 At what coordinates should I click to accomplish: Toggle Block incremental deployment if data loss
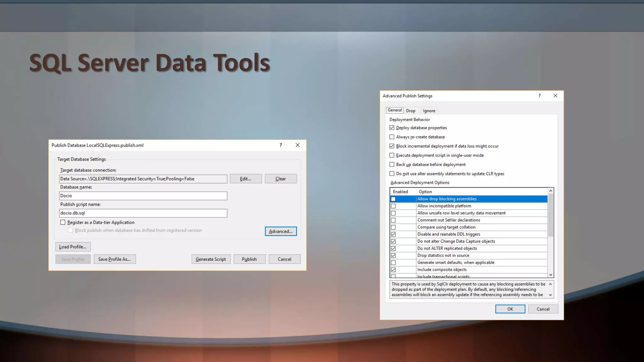coord(392,146)
